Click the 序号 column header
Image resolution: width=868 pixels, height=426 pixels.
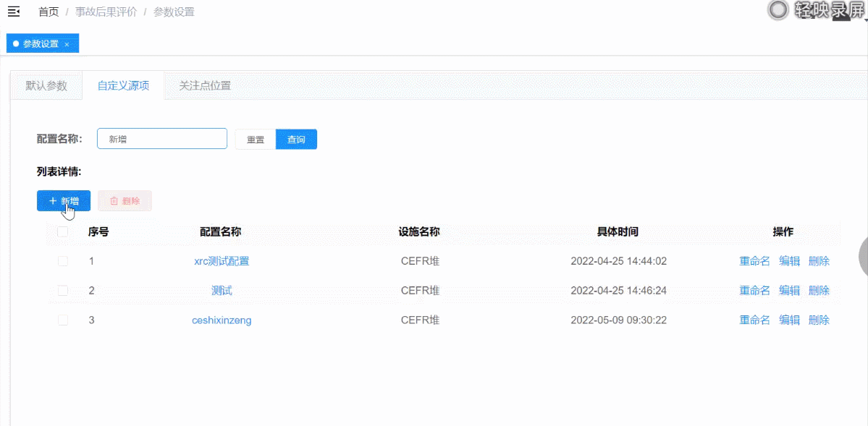click(x=98, y=232)
